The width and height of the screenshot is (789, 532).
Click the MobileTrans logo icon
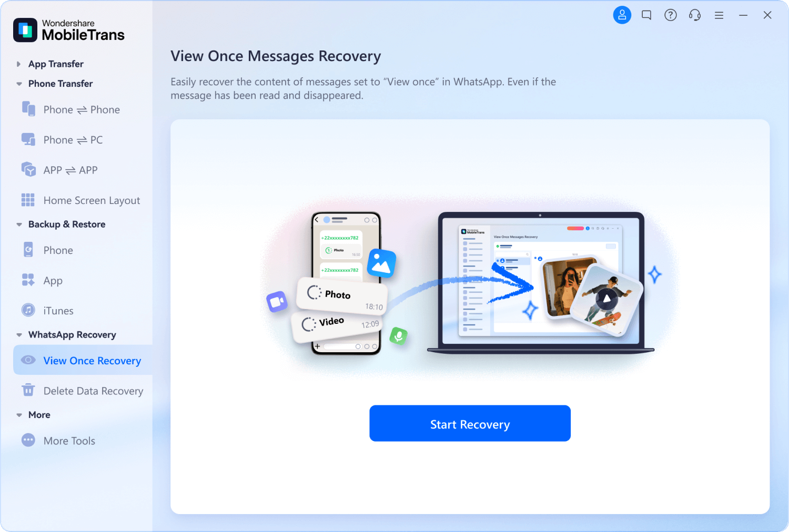point(25,30)
